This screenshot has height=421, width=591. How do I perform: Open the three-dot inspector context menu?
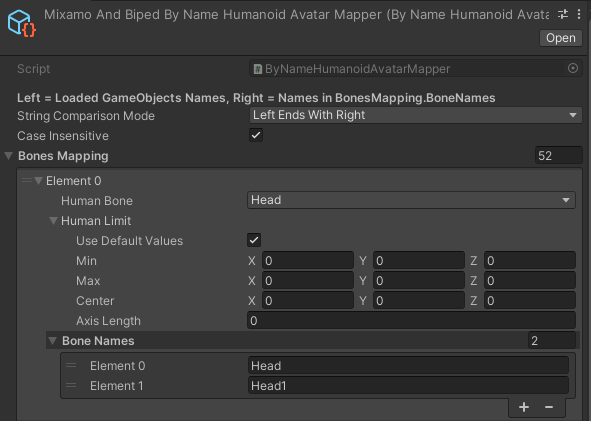[579, 14]
